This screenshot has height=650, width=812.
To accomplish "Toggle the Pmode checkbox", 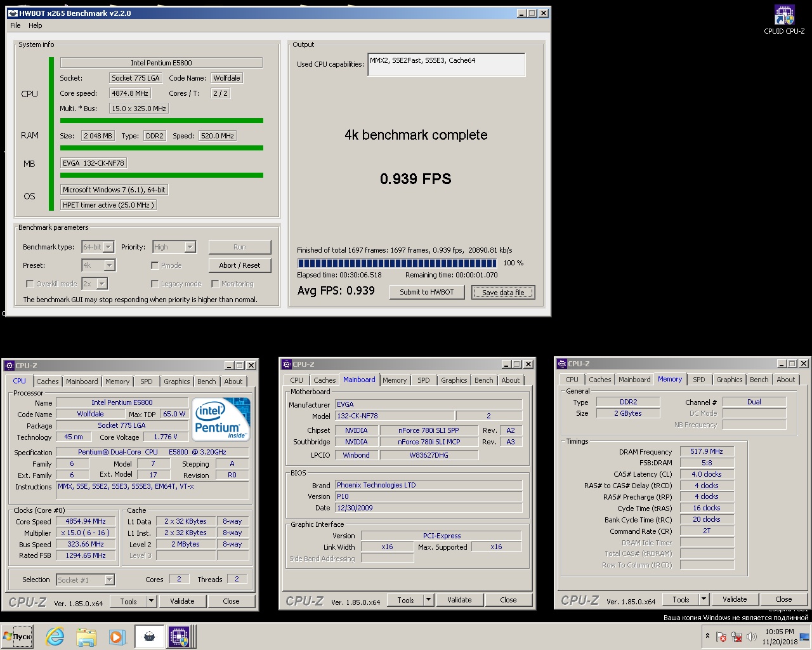I will click(155, 265).
